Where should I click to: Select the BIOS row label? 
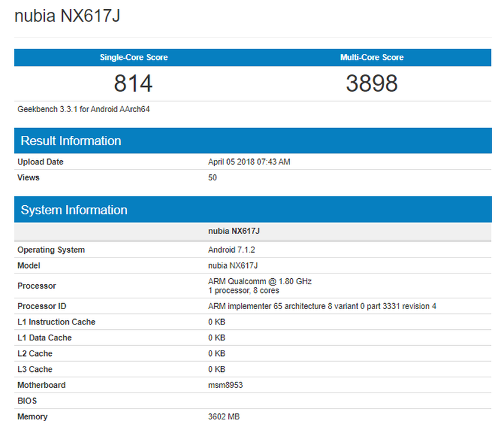[x=28, y=400]
